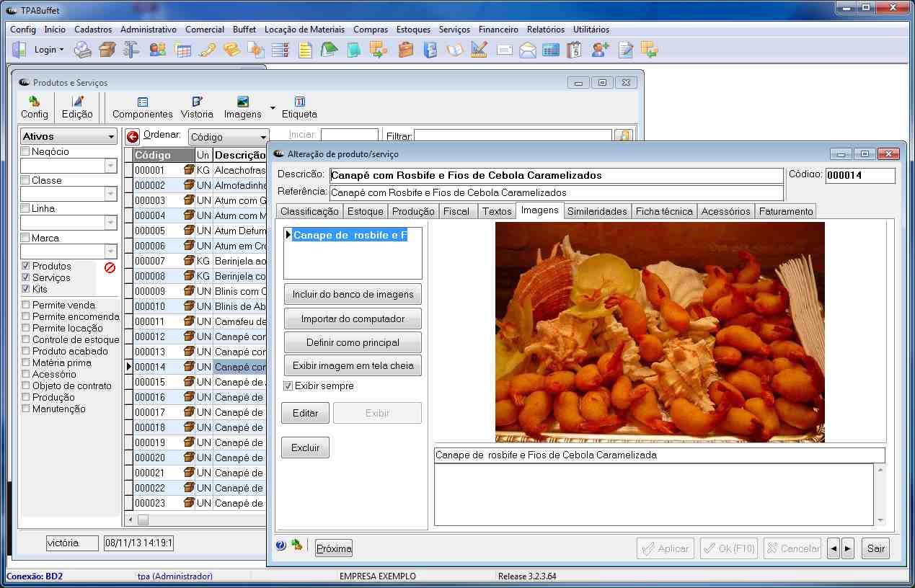Expand the Imagens toolbar dropdown arrow
This screenshot has height=588, width=915.
273,108
